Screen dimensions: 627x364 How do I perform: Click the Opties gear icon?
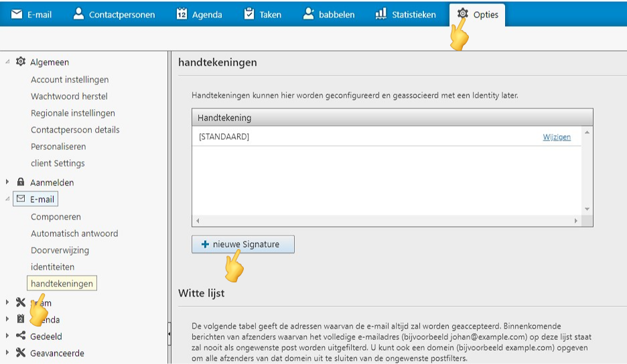(x=463, y=13)
